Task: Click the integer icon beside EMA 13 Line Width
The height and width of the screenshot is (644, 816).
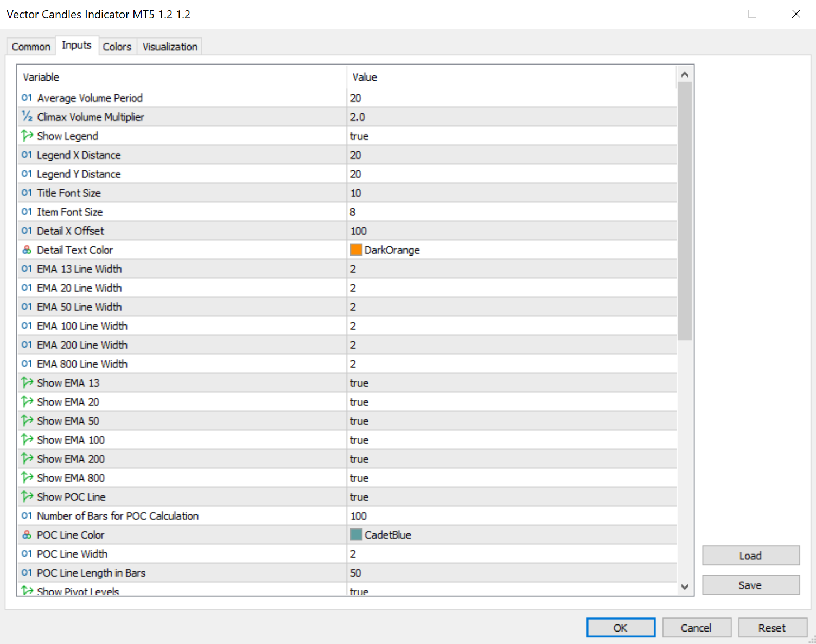Action: (27, 269)
